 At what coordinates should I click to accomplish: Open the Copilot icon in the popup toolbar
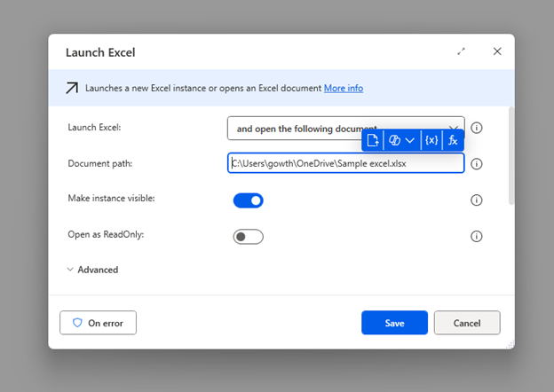(x=394, y=140)
